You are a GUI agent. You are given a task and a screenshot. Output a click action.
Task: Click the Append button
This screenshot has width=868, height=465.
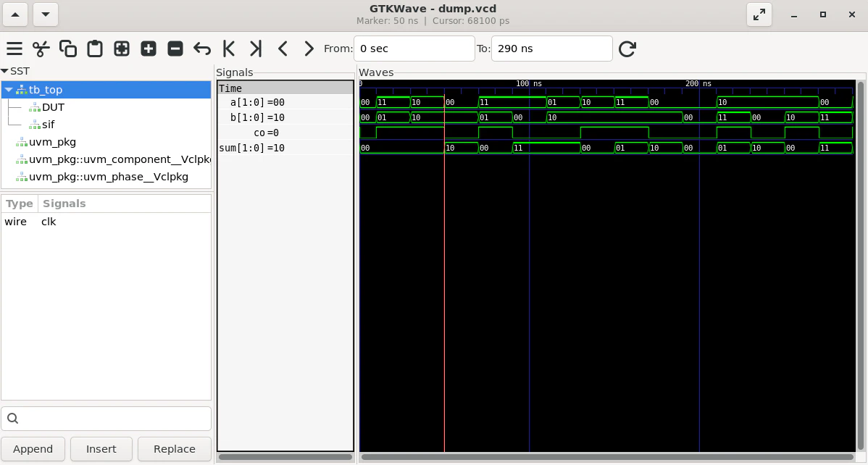click(x=33, y=449)
